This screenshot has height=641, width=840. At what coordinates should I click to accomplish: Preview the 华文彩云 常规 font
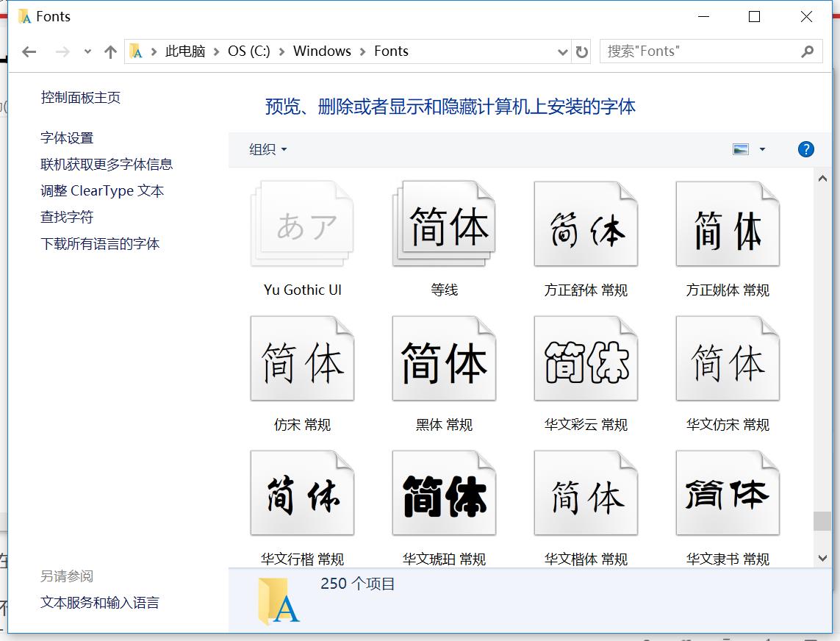[585, 359]
